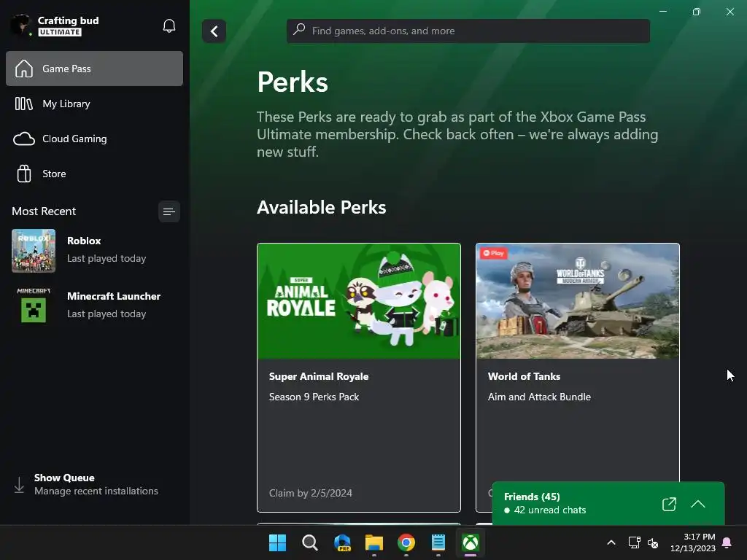The height and width of the screenshot is (560, 747).
Task: Open the Windows notification bell in tray
Action: [727, 542]
